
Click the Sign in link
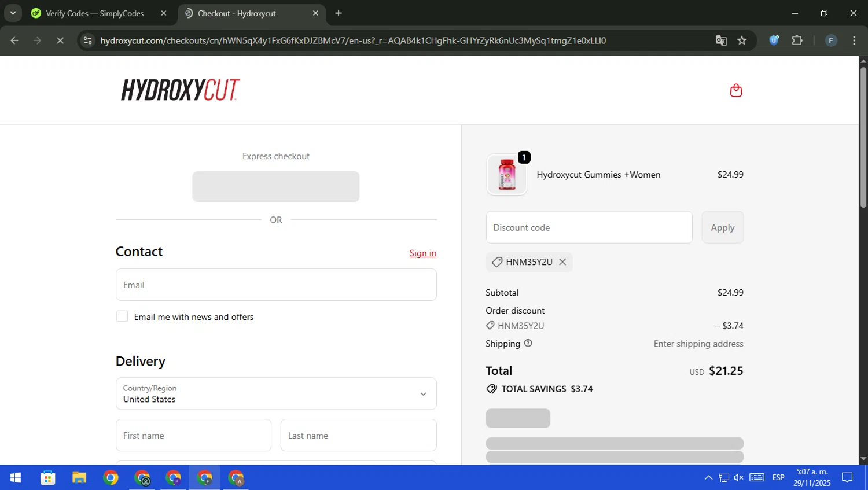422,253
